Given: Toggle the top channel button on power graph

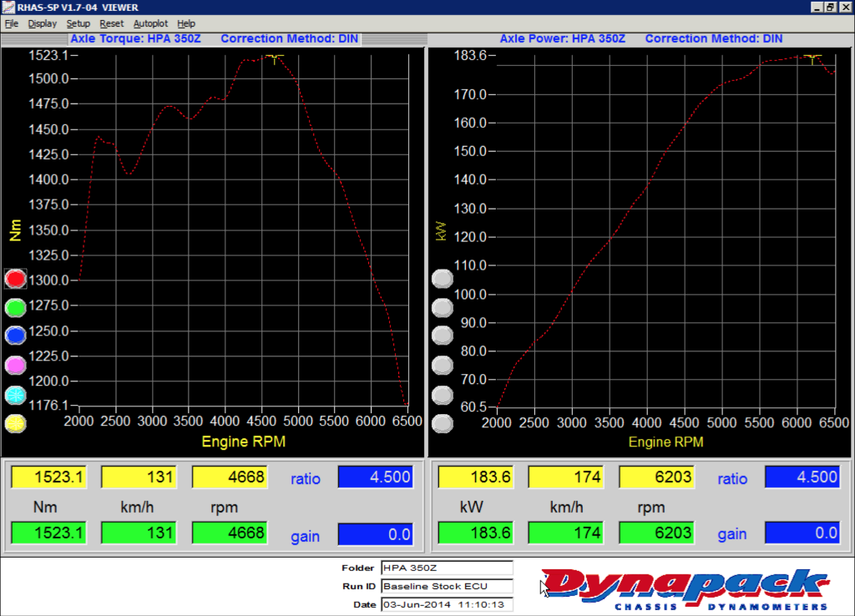Looking at the screenshot, I should click(x=443, y=278).
